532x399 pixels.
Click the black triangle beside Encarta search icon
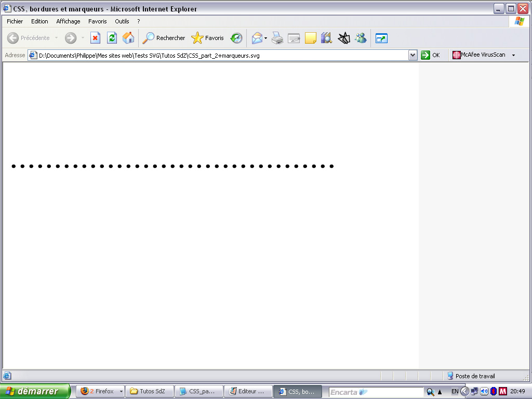(x=440, y=392)
